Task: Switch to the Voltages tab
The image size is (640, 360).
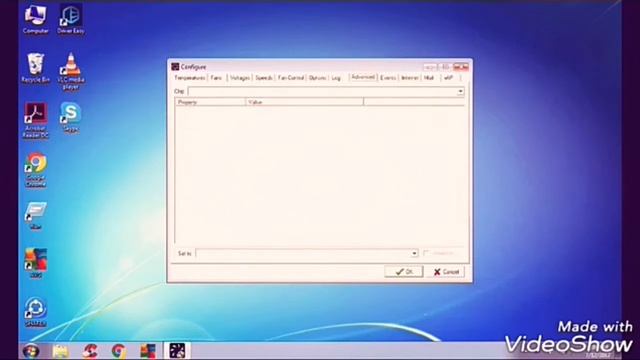Action: (x=240, y=78)
